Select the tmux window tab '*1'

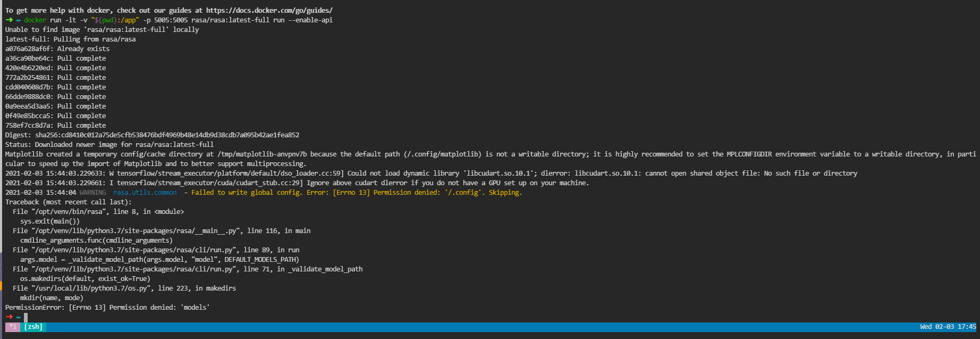point(13,327)
